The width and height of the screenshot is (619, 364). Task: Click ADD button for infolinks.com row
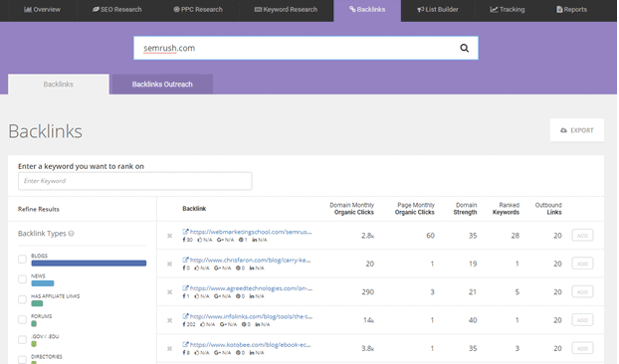pyautogui.click(x=582, y=320)
